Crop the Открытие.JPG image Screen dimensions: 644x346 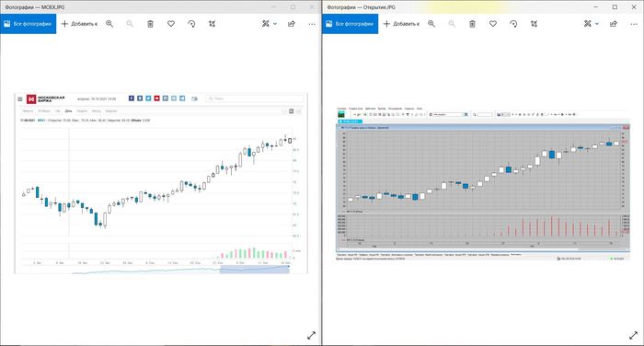click(x=534, y=24)
